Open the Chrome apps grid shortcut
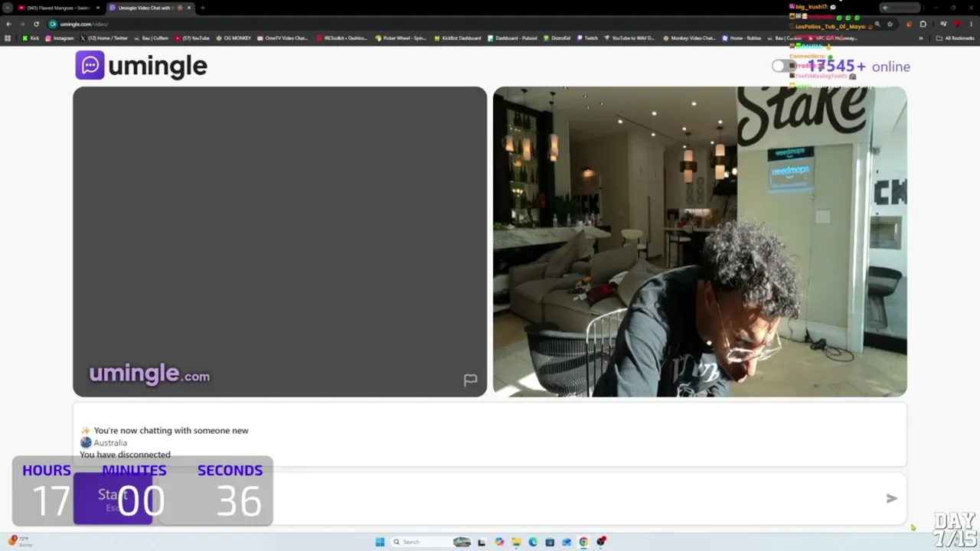Screen dimensions: 980x551 (x=8, y=38)
